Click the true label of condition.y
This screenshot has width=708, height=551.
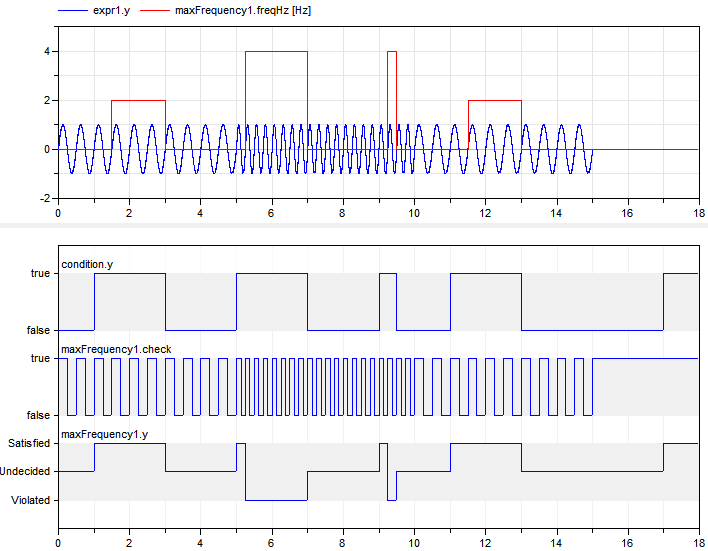coord(40,273)
